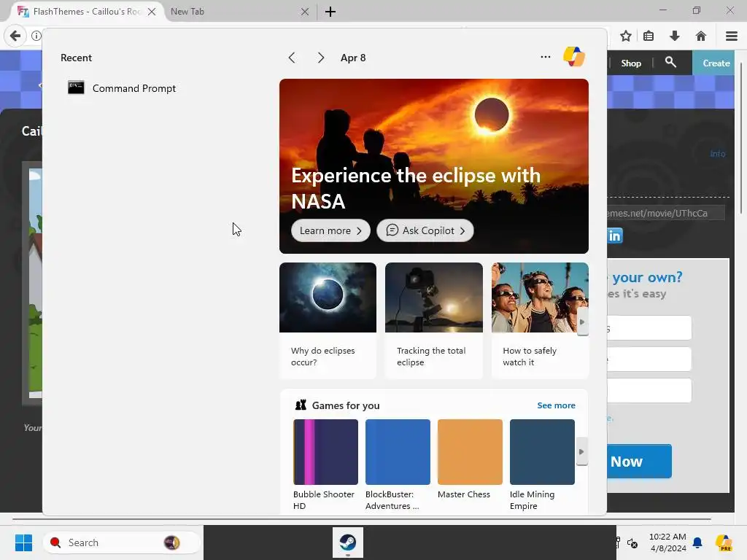This screenshot has width=747, height=560.
Task: Click the Now signup button
Action: [x=639, y=461]
